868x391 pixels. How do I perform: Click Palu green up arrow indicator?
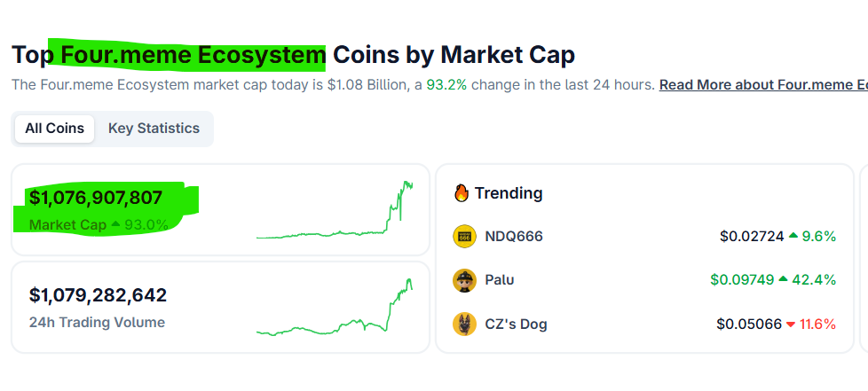pyautogui.click(x=784, y=280)
